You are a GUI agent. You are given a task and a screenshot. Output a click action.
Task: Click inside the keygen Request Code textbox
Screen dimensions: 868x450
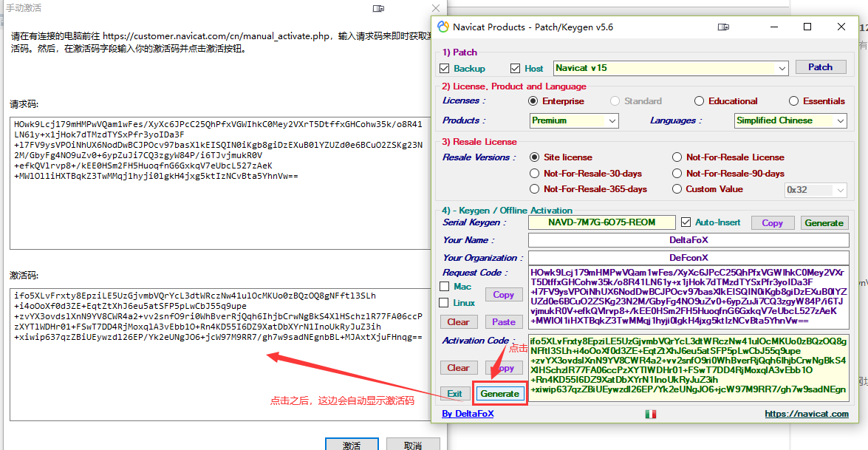(688, 298)
